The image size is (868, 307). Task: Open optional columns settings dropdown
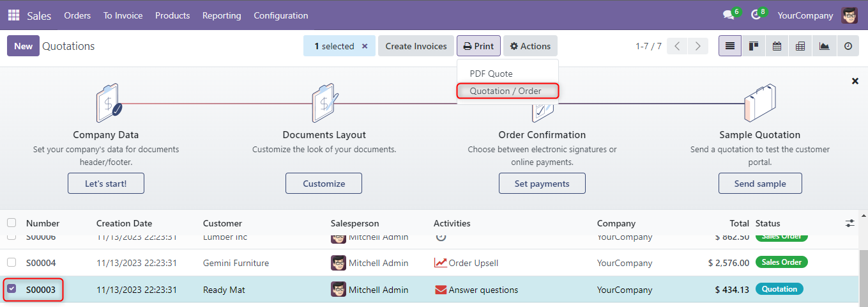pyautogui.click(x=849, y=223)
